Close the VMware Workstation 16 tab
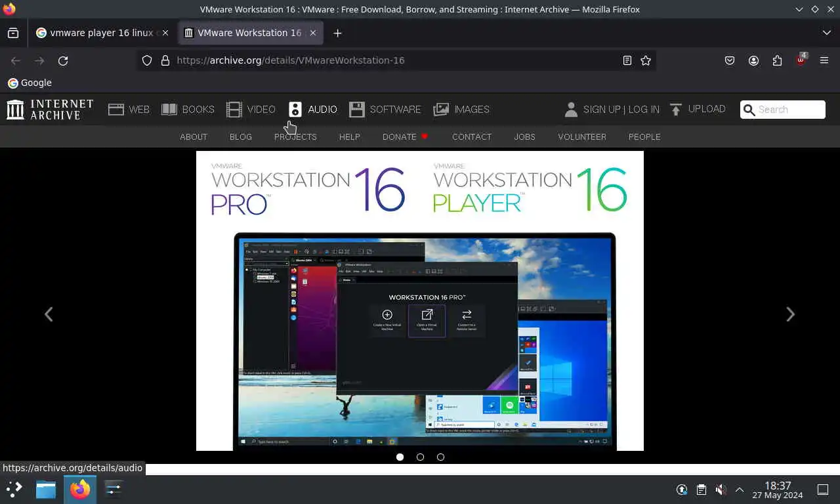The width and height of the screenshot is (840, 504). point(313,33)
